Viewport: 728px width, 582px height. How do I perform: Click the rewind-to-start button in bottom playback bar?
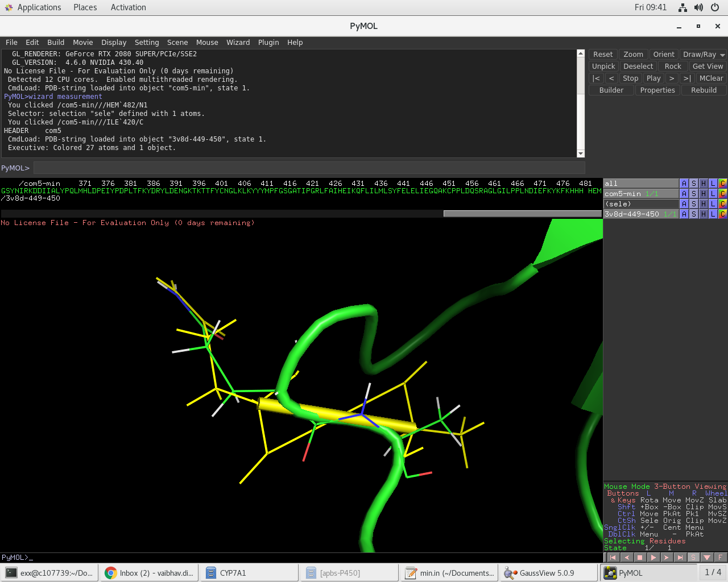(x=613, y=558)
